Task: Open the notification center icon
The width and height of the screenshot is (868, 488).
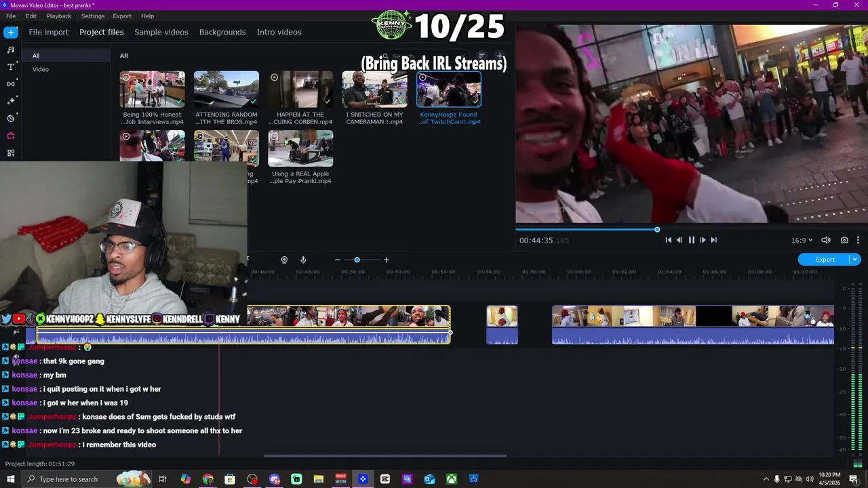Action: point(854,479)
